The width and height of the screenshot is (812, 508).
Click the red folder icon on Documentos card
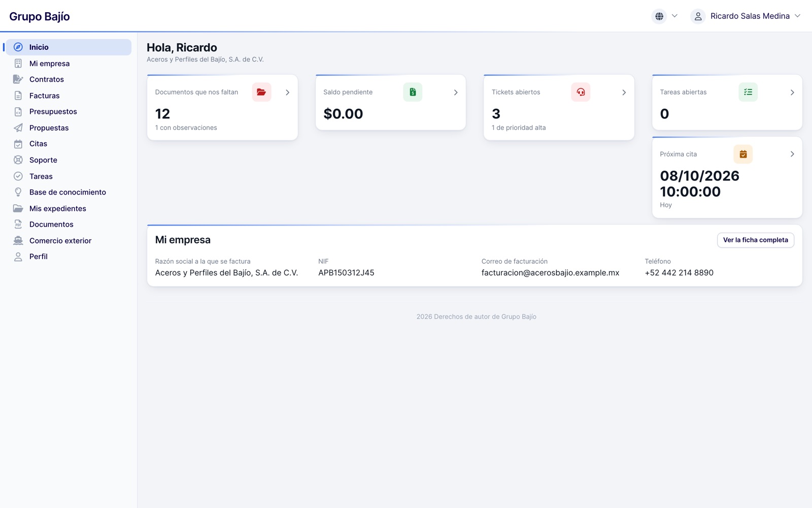pyautogui.click(x=261, y=92)
